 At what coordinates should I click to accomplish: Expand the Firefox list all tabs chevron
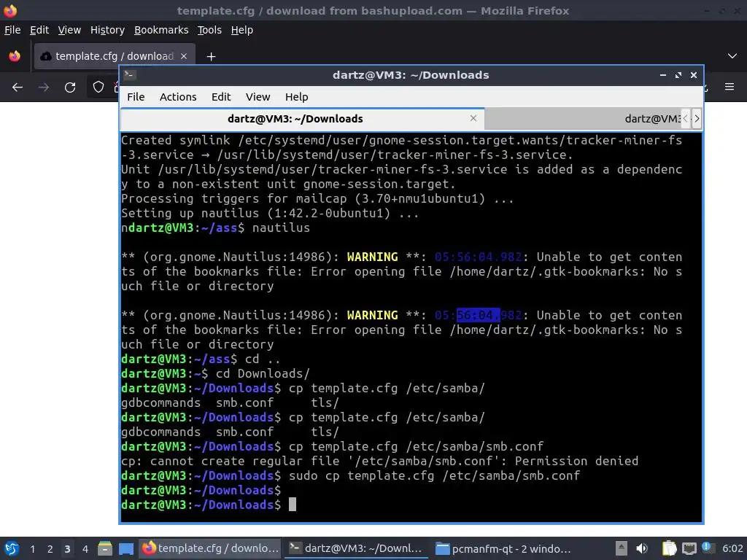coord(732,56)
